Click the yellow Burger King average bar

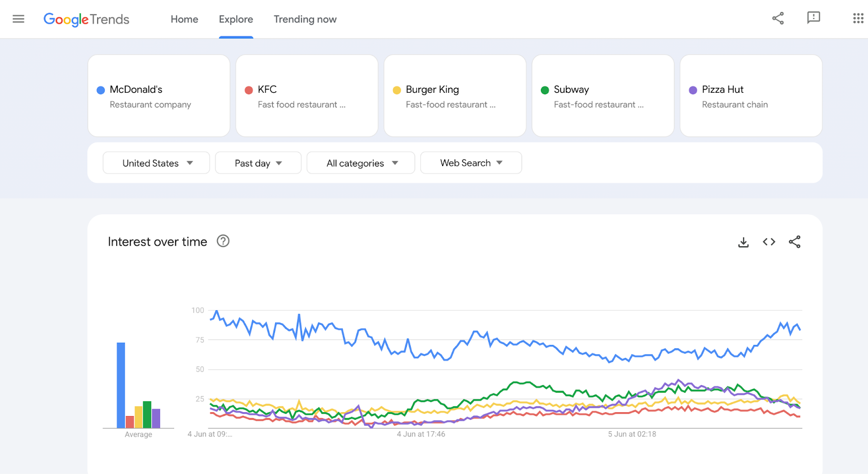(138, 417)
